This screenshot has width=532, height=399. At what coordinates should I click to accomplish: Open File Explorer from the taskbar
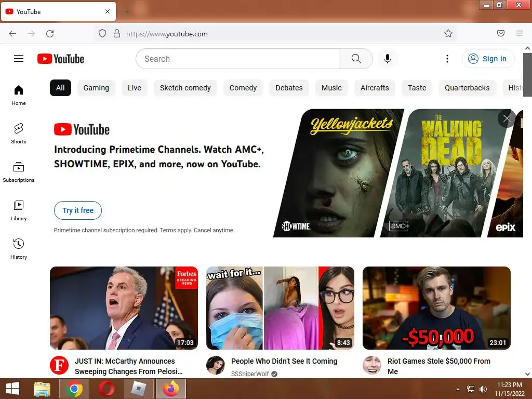click(42, 389)
